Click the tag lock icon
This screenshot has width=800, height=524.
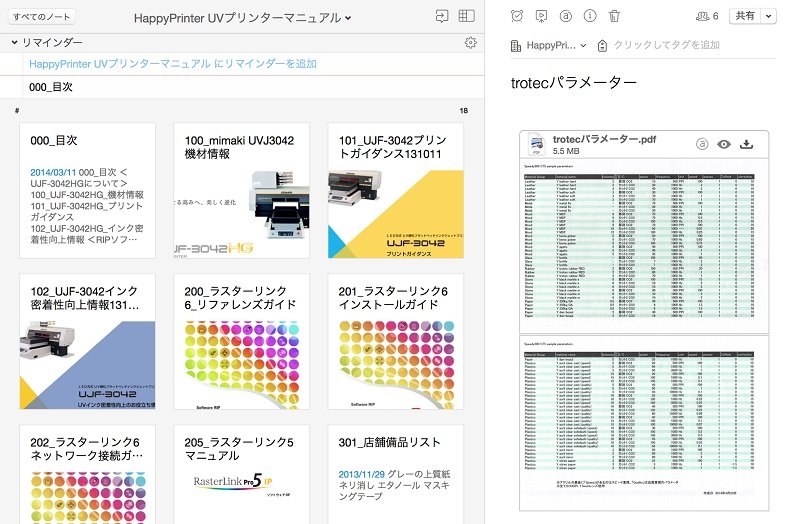(x=602, y=46)
